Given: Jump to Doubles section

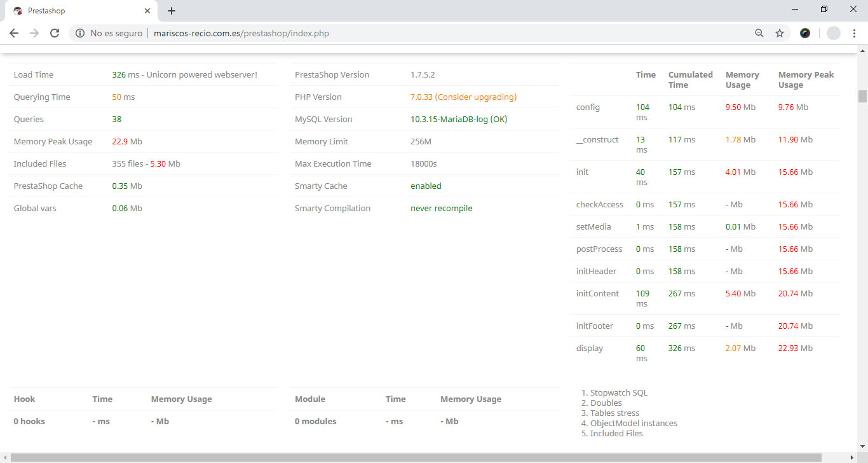Looking at the screenshot, I should (606, 403).
